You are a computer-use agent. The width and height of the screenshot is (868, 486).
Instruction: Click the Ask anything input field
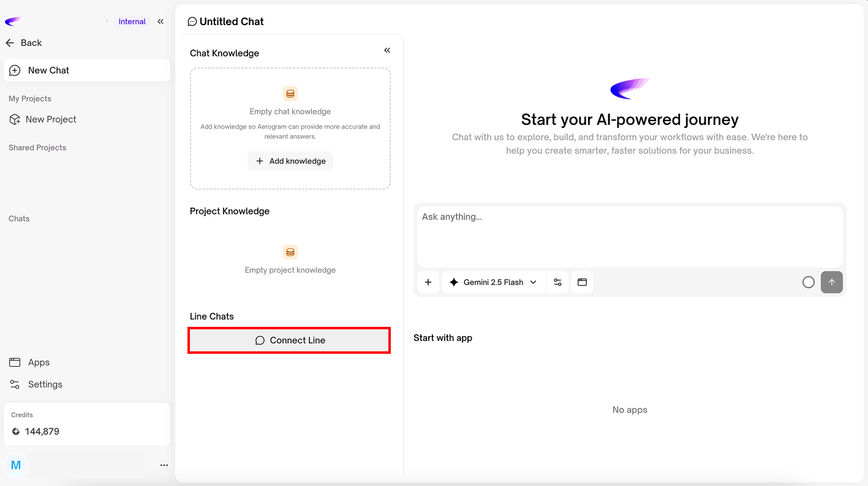pos(629,236)
